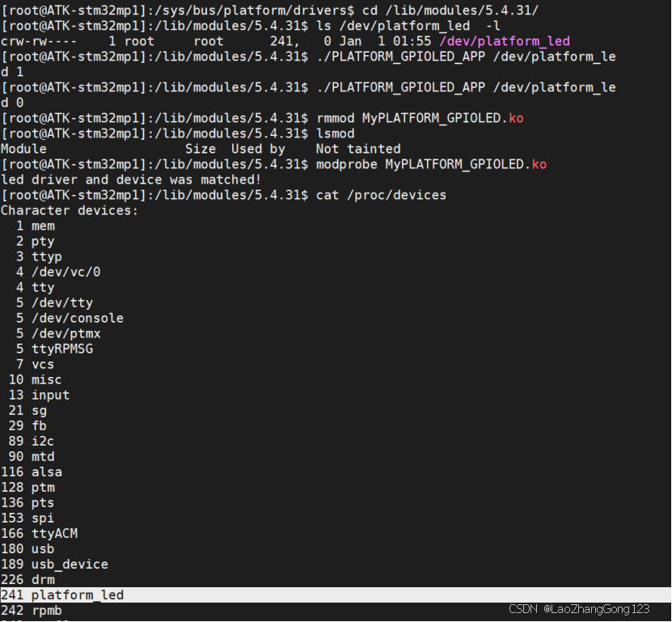This screenshot has height=622, width=672.
Task: Select the '7 vcs' entry
Action: point(35,364)
